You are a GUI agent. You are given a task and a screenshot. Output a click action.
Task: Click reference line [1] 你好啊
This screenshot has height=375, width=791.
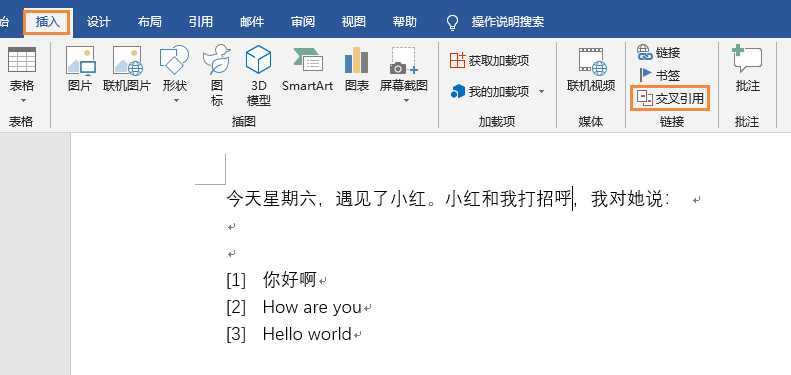click(271, 279)
